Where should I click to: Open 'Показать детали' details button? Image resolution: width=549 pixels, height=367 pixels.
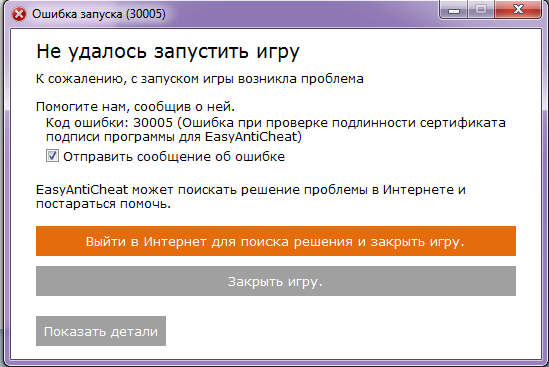101,331
